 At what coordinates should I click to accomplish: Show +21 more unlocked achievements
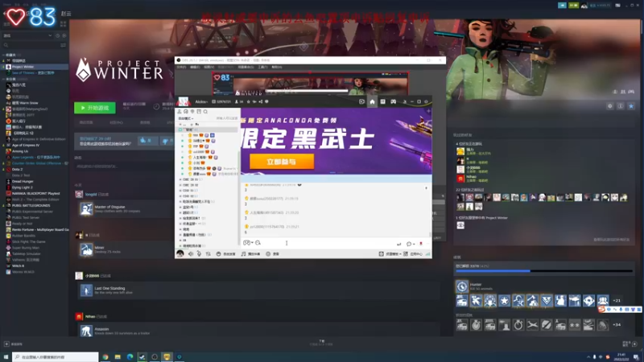(617, 300)
